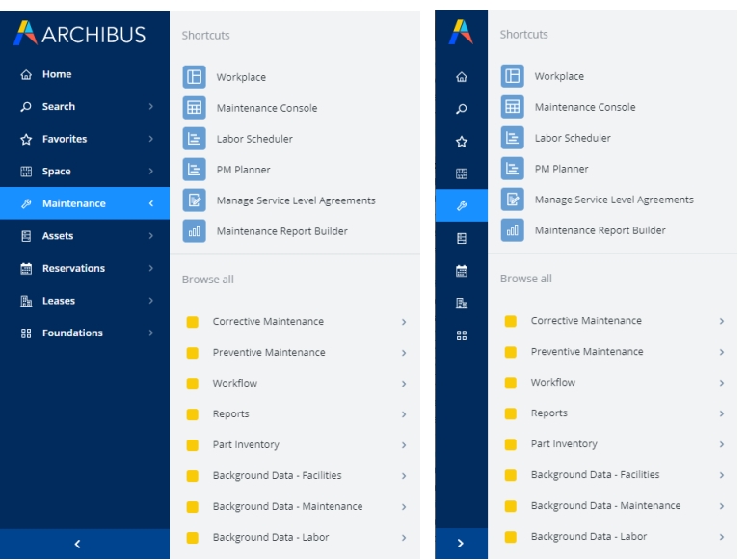
Task: Click the Space floorplan icon in the collapsed sidebar
Action: (x=461, y=174)
